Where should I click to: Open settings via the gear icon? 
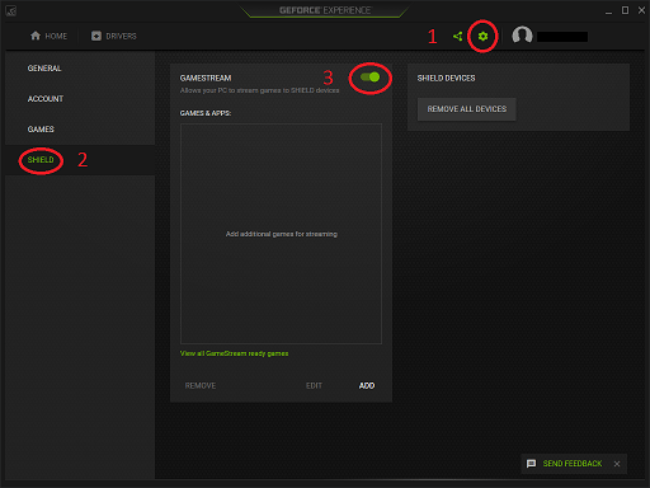pyautogui.click(x=483, y=36)
